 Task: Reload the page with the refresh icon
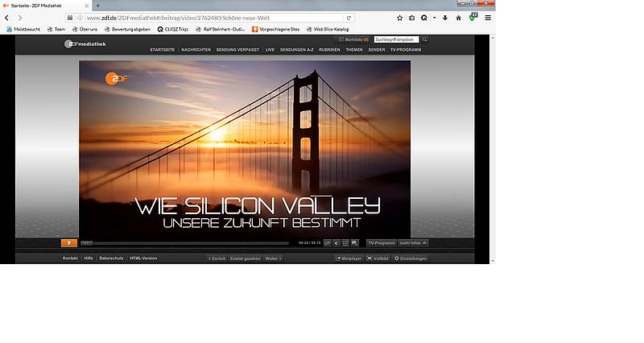[x=349, y=18]
